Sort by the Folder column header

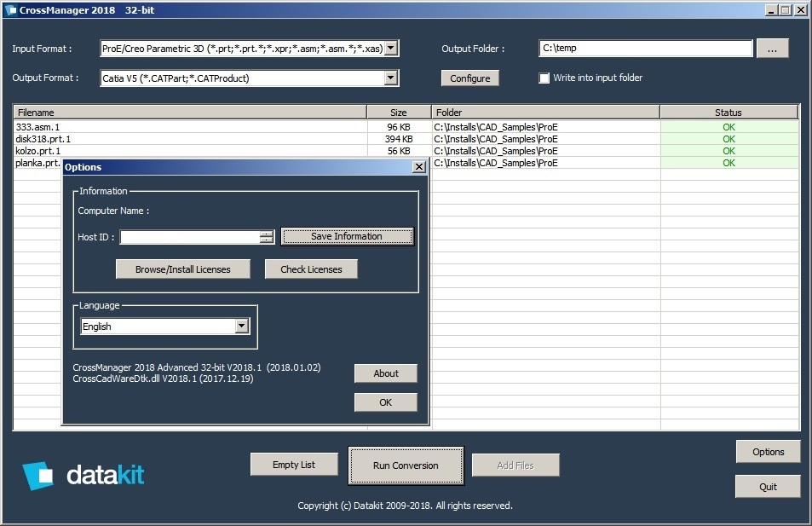coord(545,113)
